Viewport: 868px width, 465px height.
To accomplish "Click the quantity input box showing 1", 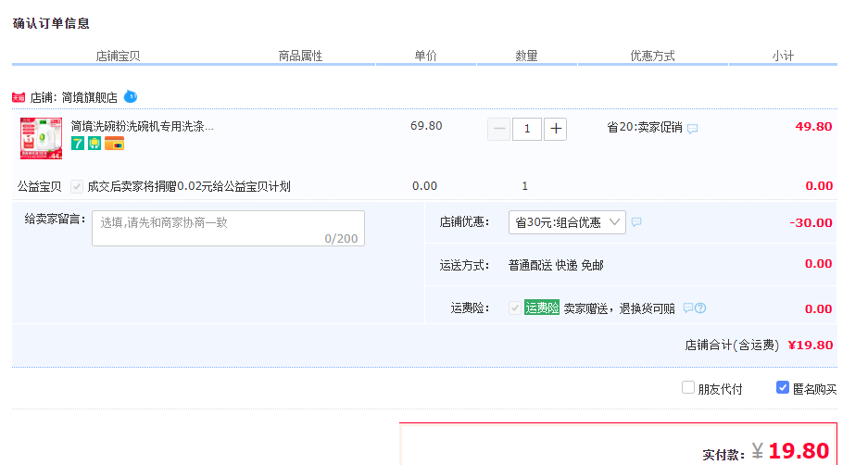I will coord(527,129).
